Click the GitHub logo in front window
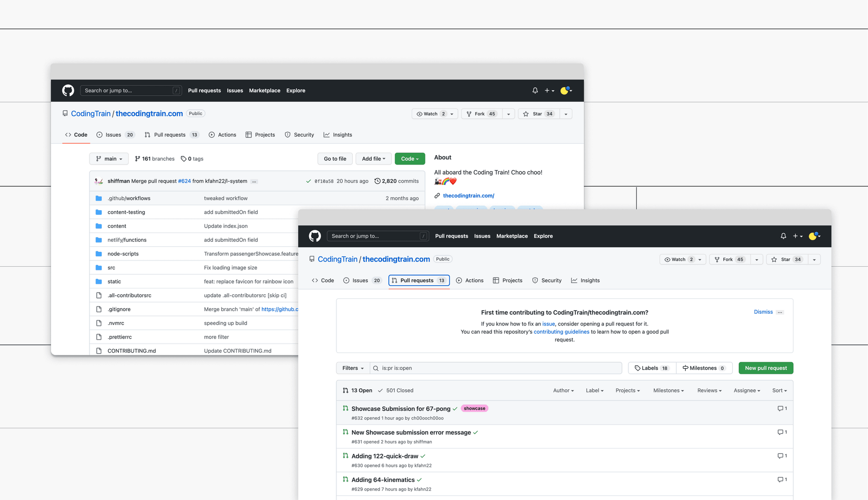This screenshot has width=868, height=500. point(315,236)
